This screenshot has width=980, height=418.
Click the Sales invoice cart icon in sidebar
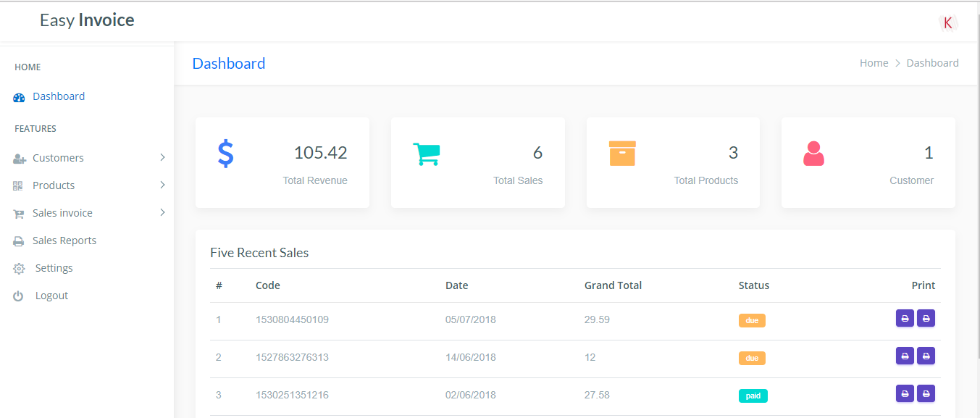19,214
